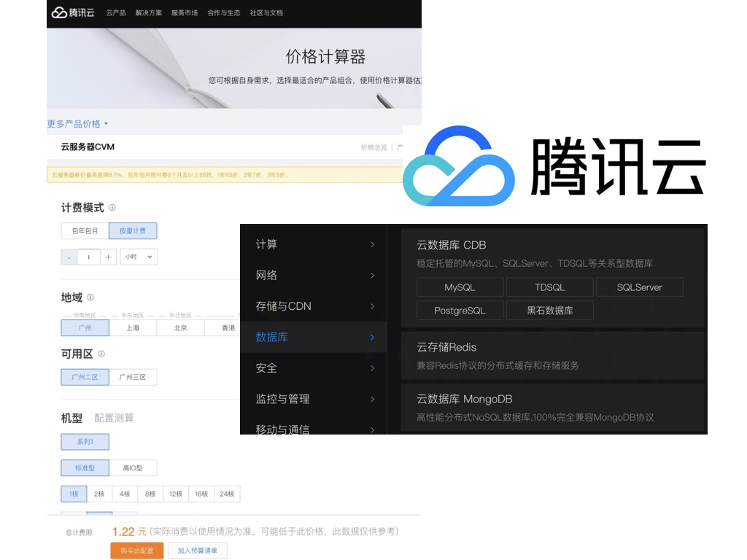Select 标准型 instance type
The image size is (747, 560).
point(85,468)
